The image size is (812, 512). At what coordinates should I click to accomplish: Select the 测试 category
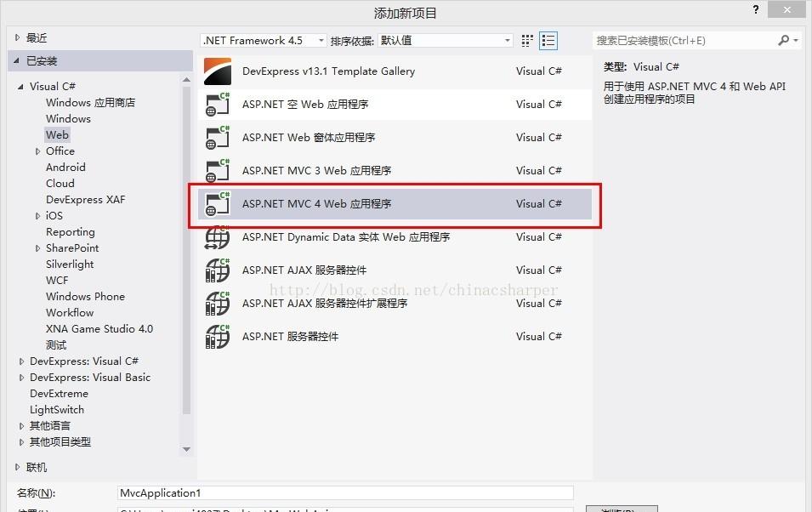point(56,345)
